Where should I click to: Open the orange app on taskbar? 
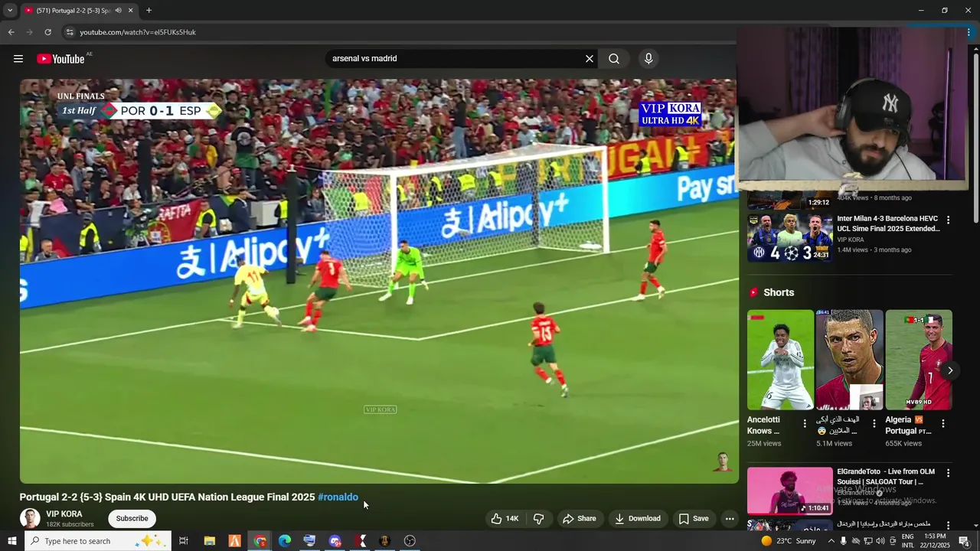[234, 541]
